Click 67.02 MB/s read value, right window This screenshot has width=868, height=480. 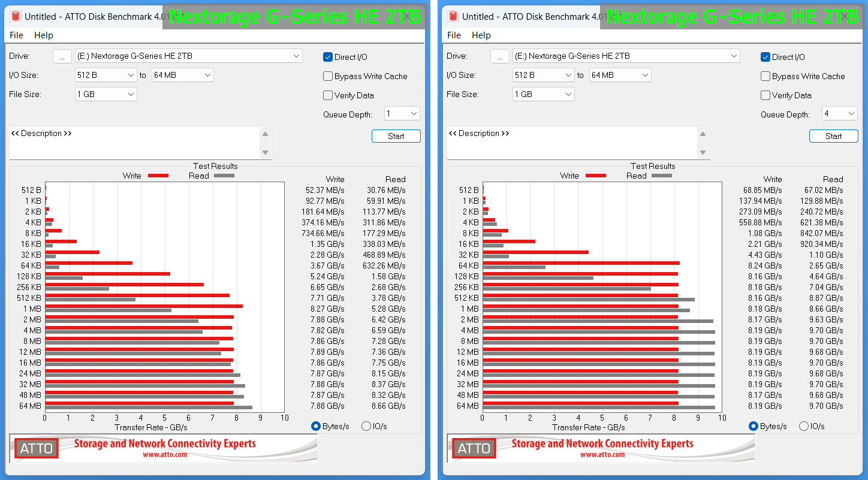pos(824,190)
